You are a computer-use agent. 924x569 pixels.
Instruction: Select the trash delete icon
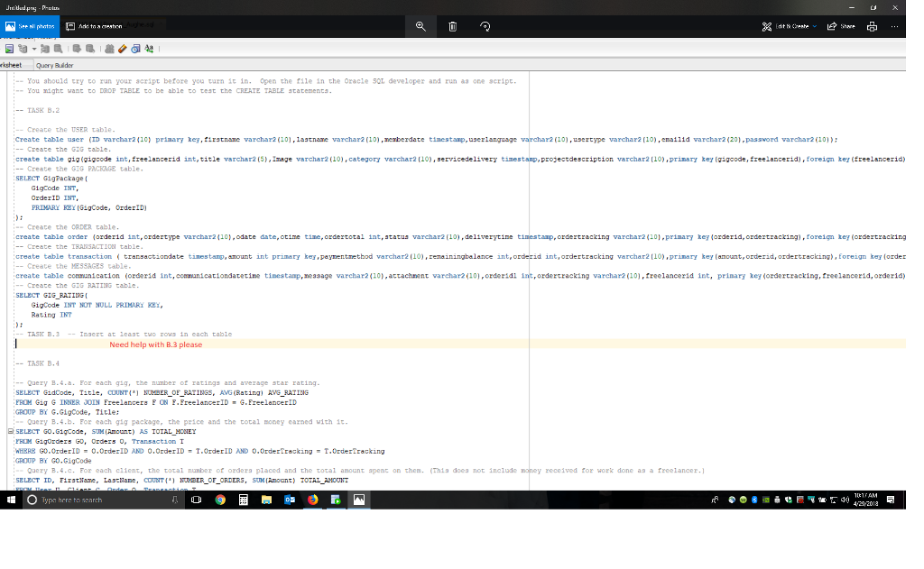click(x=454, y=26)
